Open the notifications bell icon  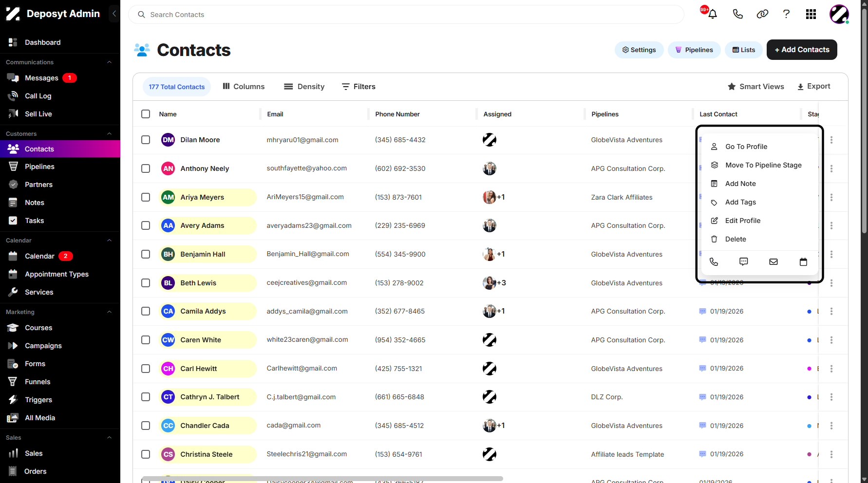[x=712, y=14]
